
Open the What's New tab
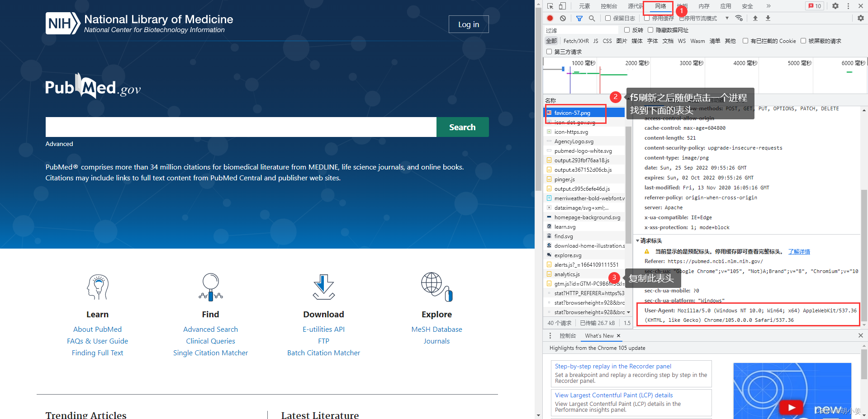pyautogui.click(x=598, y=335)
